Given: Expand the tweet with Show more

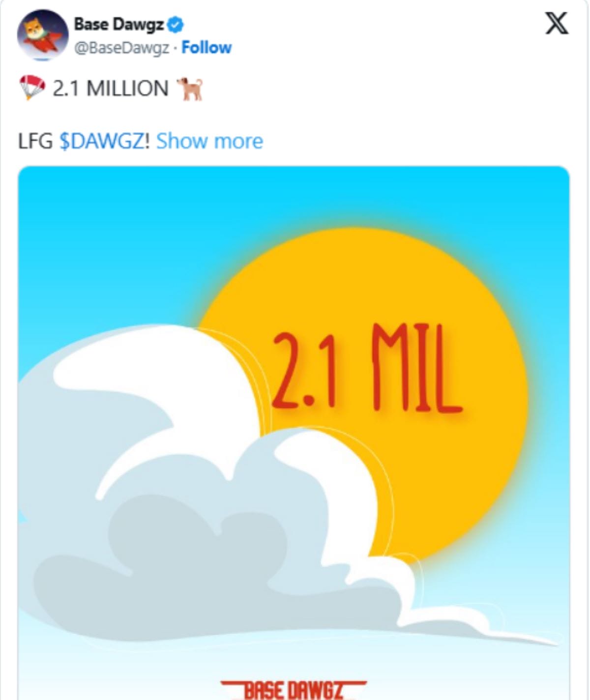Looking at the screenshot, I should tap(209, 141).
